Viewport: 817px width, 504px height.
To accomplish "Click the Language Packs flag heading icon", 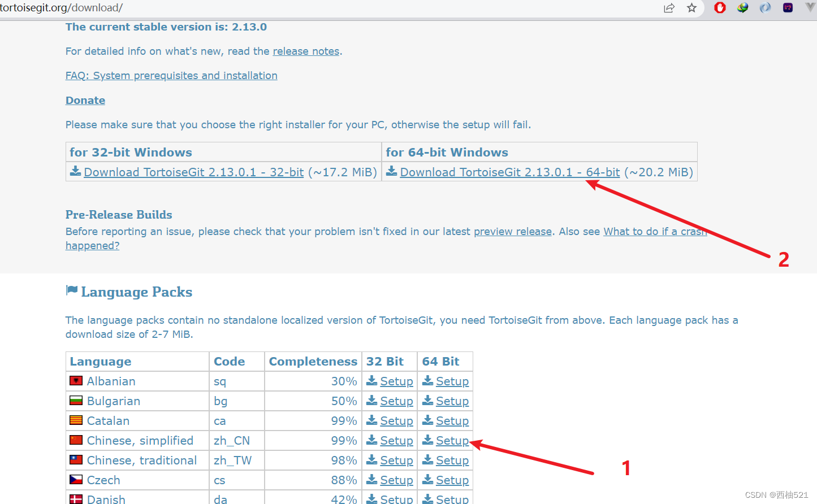I will (x=71, y=290).
